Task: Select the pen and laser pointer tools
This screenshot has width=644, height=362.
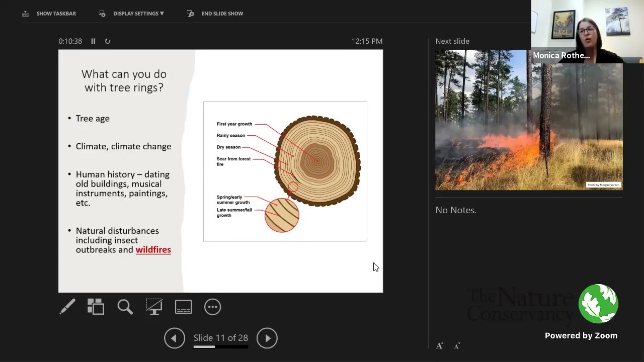Action: click(x=67, y=307)
